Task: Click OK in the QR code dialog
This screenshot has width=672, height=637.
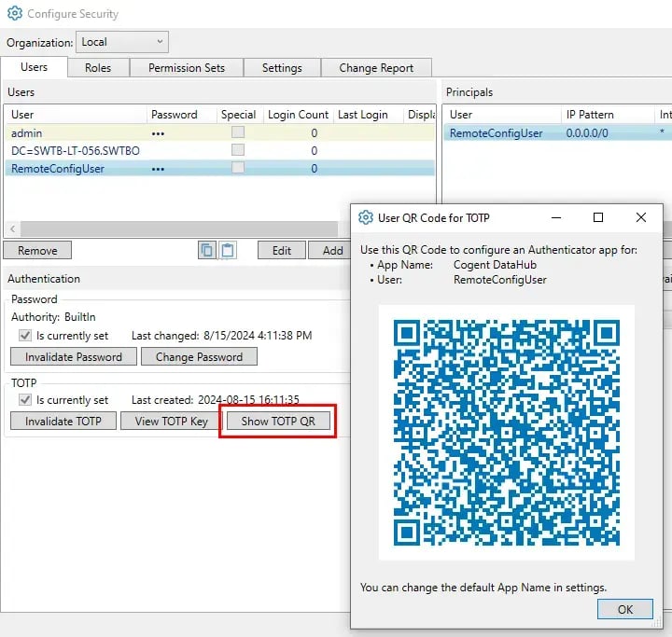Action: pyautogui.click(x=624, y=609)
